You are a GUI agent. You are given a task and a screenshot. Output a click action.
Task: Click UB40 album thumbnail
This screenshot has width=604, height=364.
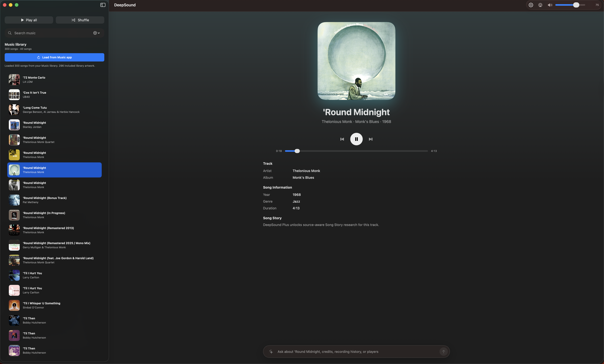(14, 95)
